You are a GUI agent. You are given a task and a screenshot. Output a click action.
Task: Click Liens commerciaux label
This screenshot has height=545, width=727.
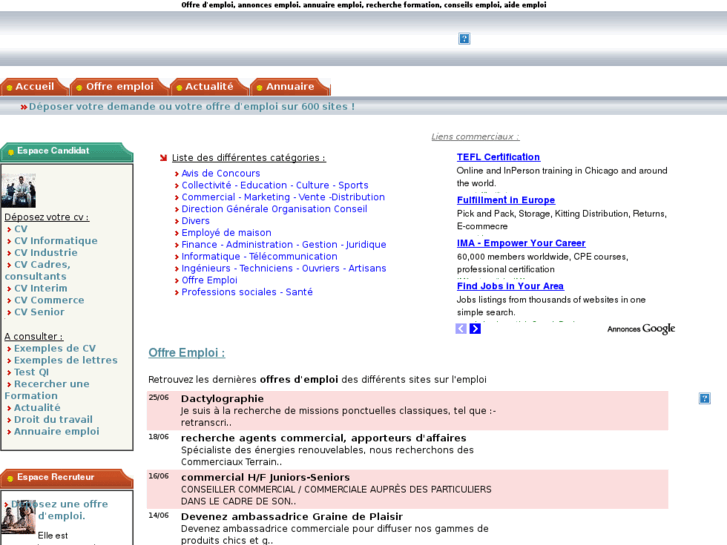[475, 137]
